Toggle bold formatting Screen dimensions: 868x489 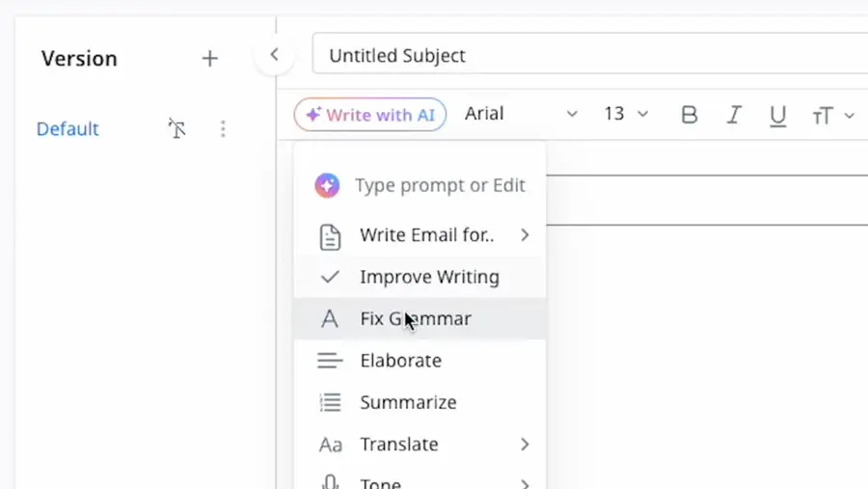coord(689,115)
